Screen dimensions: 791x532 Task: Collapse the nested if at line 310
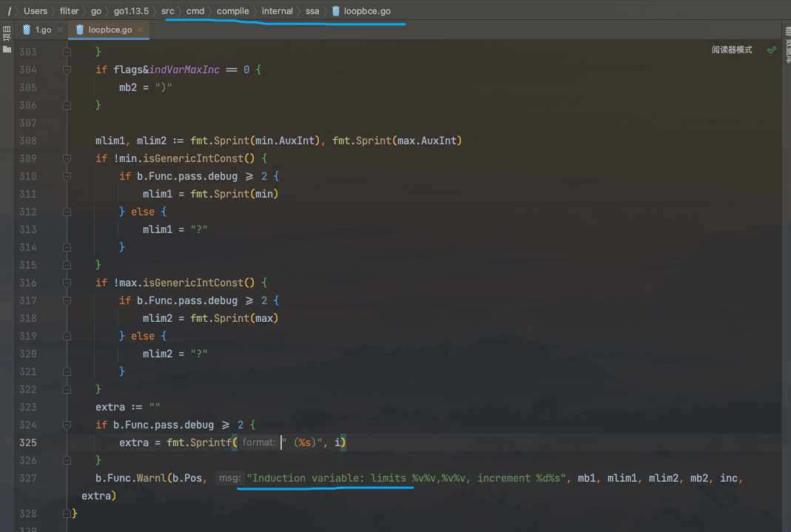(x=67, y=177)
